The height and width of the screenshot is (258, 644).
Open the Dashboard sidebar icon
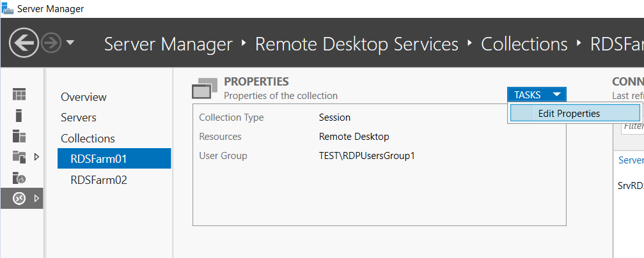coord(19,95)
